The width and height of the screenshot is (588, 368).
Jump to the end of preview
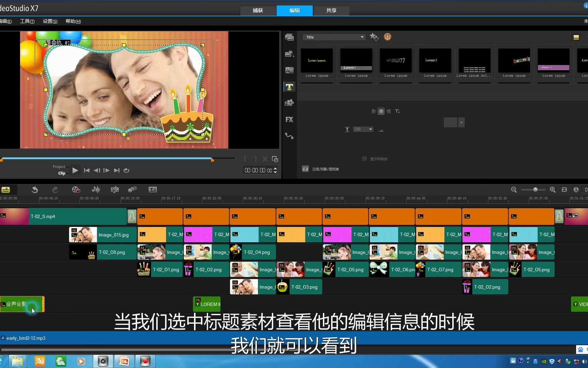(x=117, y=170)
